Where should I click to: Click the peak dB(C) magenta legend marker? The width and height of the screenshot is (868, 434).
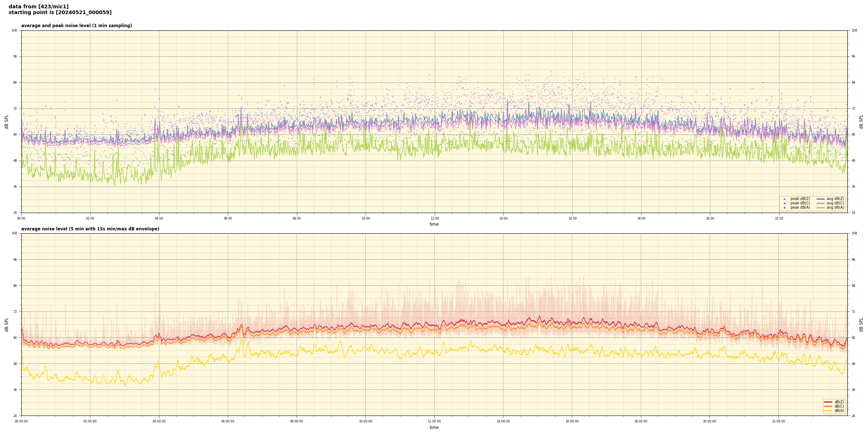pos(784,203)
